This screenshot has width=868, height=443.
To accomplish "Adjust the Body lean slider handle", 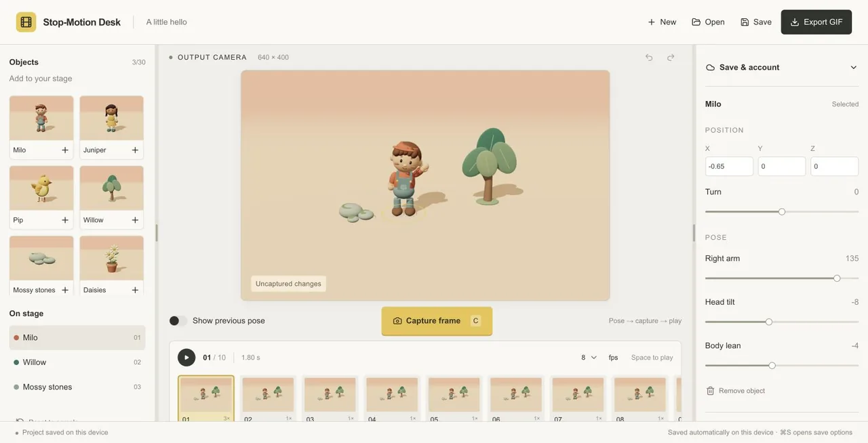I will [772, 366].
